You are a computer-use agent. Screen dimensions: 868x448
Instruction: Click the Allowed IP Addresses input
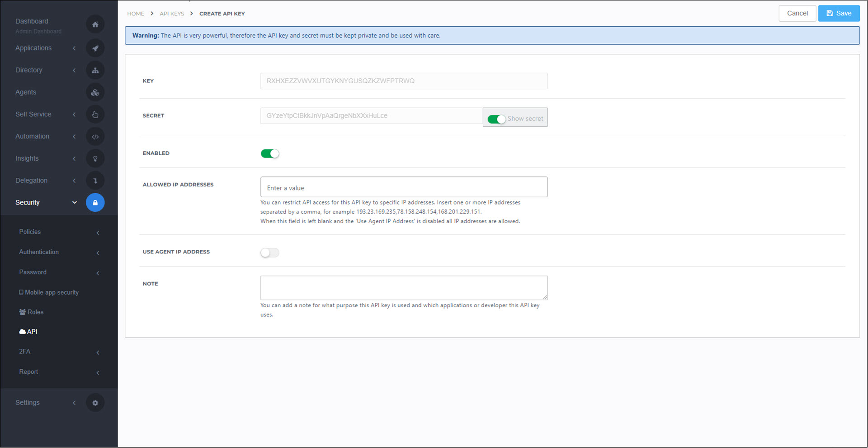[404, 187]
